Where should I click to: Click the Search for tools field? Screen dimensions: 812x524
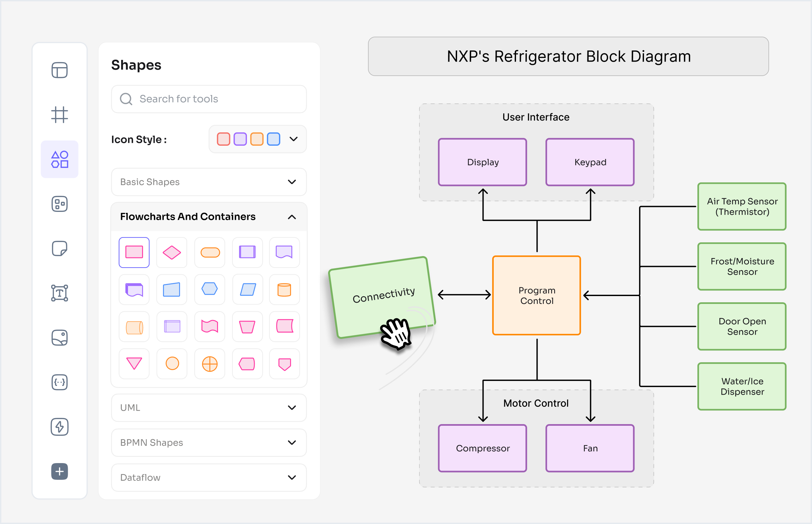point(209,99)
